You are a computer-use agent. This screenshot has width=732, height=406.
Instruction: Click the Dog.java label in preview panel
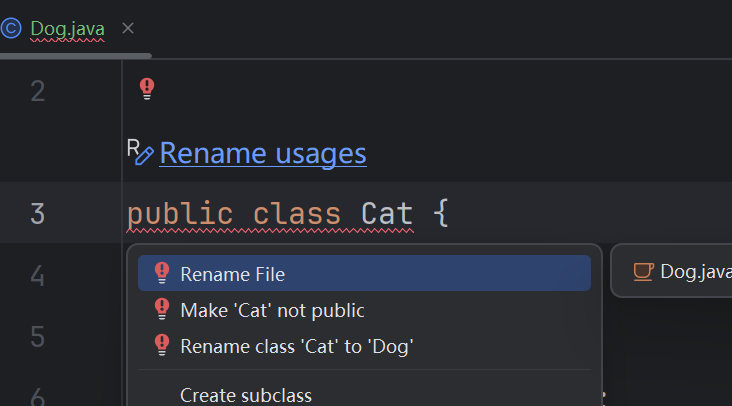696,272
